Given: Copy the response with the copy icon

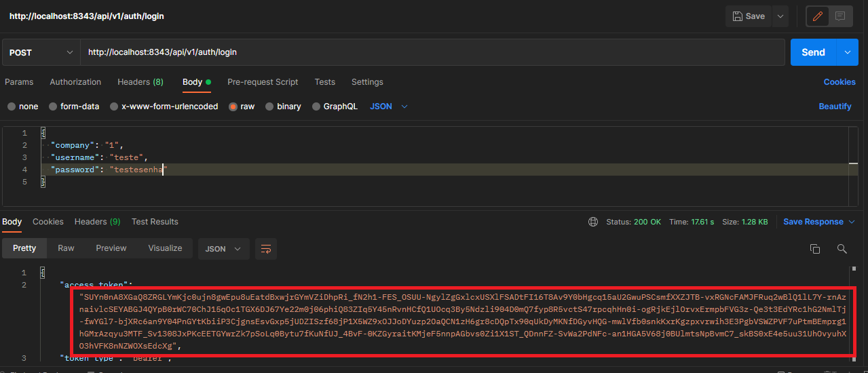Looking at the screenshot, I should (815, 249).
